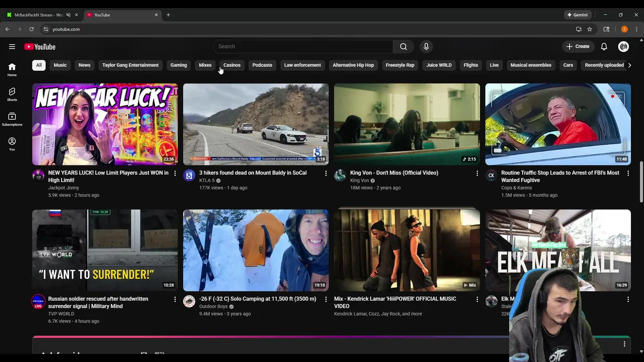Select Taylor Gang Entertainment chip
The width and height of the screenshot is (644, 362).
(130, 65)
